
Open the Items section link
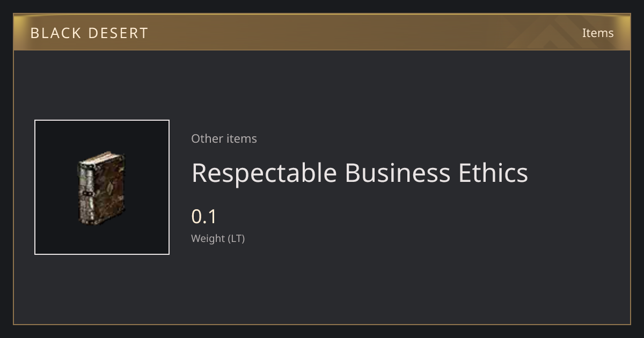pos(598,33)
